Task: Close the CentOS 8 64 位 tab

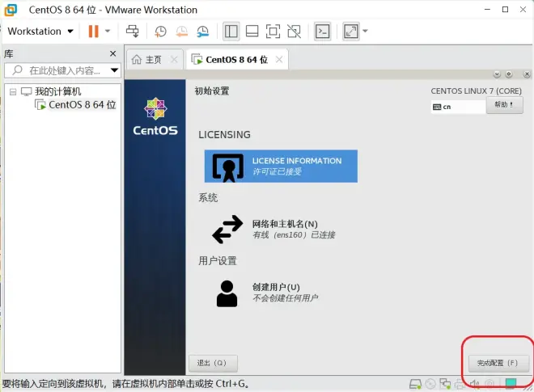Action: click(279, 60)
